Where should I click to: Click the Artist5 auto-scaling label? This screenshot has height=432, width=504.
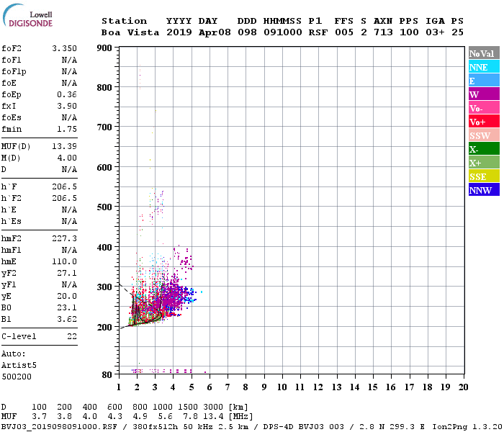(19, 366)
